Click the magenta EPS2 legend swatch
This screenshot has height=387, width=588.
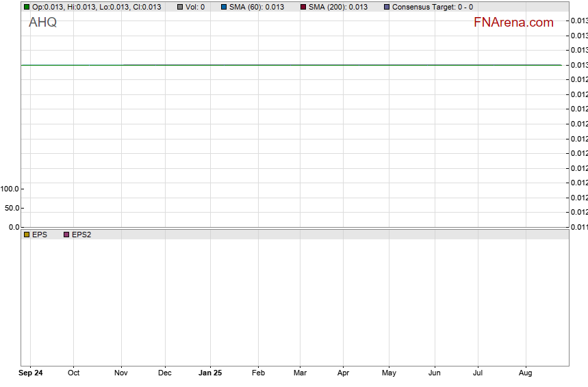66,235
